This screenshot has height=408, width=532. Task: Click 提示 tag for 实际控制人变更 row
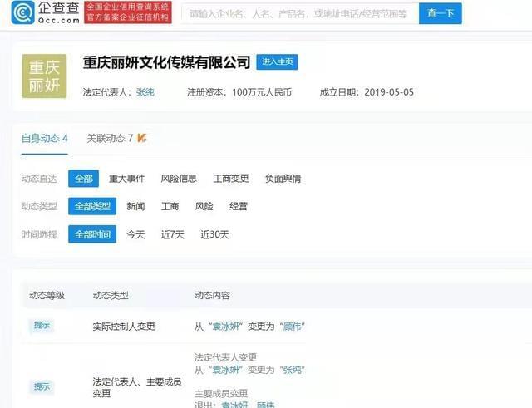(42, 326)
